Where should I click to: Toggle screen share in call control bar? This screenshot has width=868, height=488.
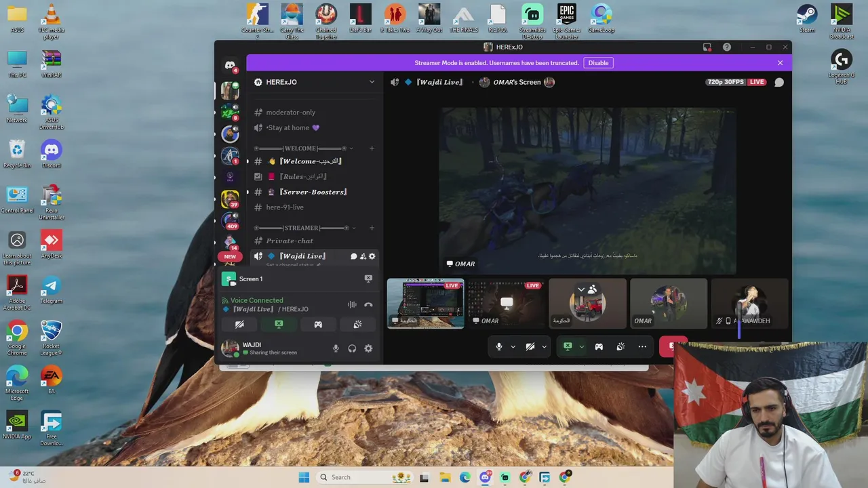coord(568,346)
